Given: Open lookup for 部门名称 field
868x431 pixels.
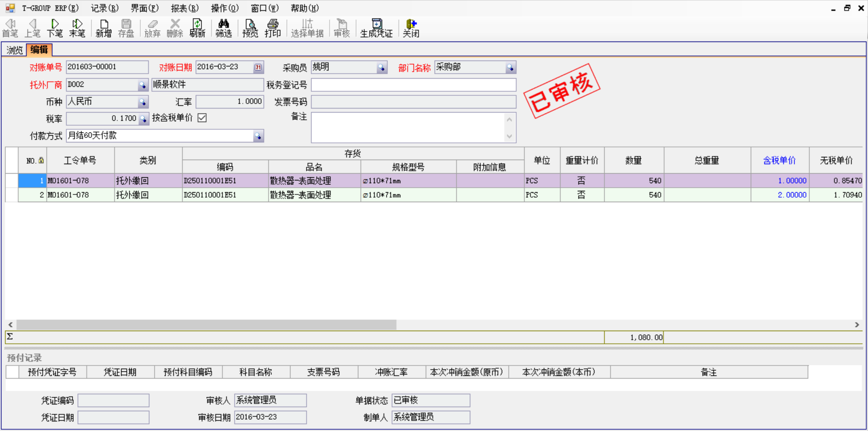Looking at the screenshot, I should coord(510,67).
